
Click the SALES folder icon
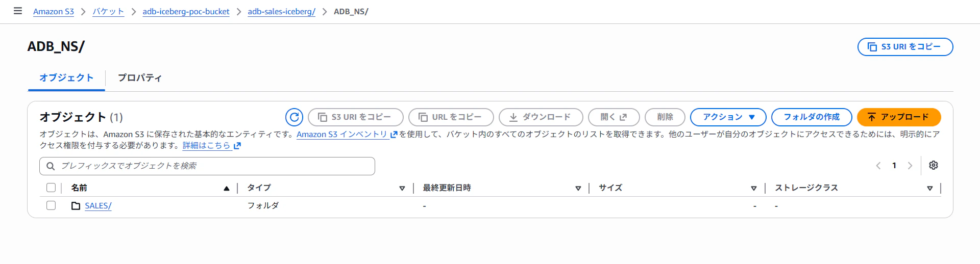pyautogui.click(x=76, y=206)
